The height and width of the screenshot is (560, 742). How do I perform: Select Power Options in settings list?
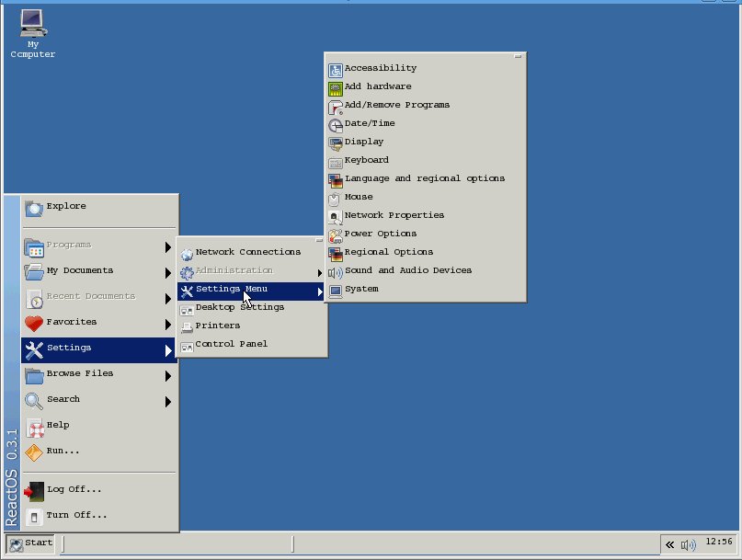coord(380,234)
